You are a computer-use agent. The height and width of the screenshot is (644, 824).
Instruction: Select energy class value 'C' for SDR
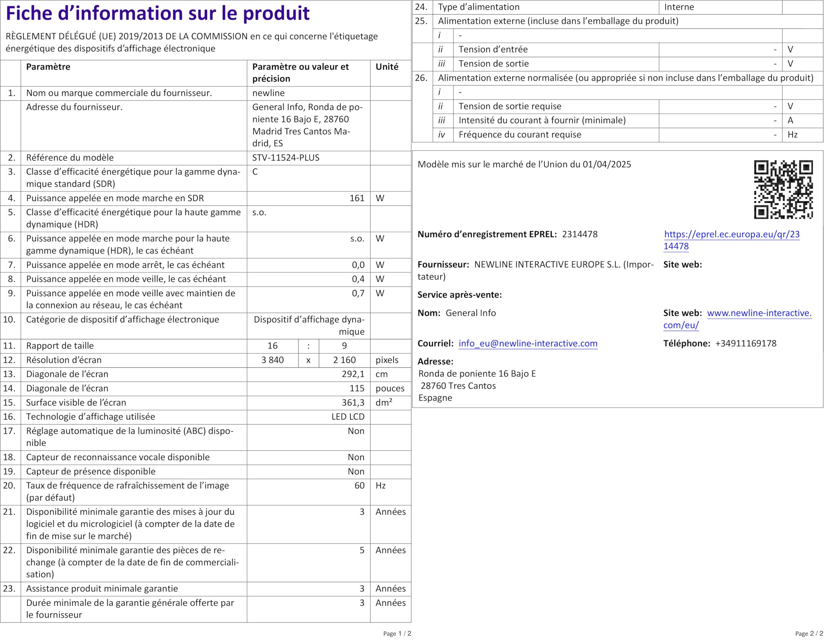(255, 172)
